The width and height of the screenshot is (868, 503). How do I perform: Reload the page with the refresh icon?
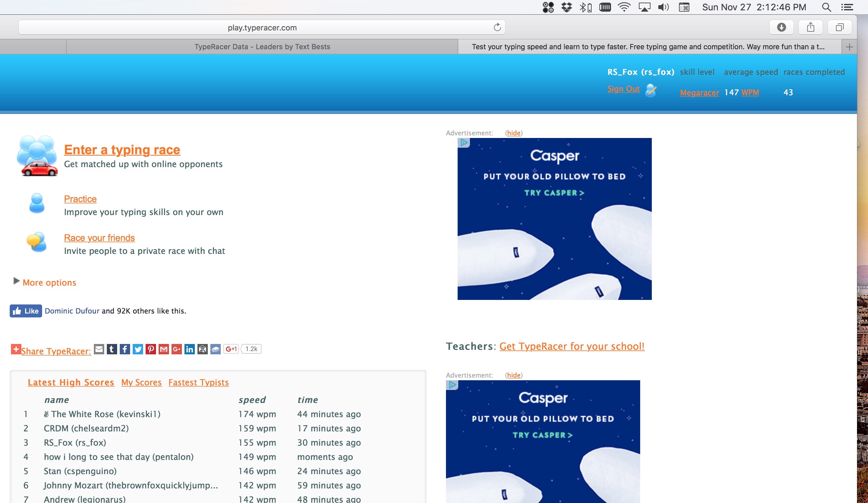click(497, 27)
